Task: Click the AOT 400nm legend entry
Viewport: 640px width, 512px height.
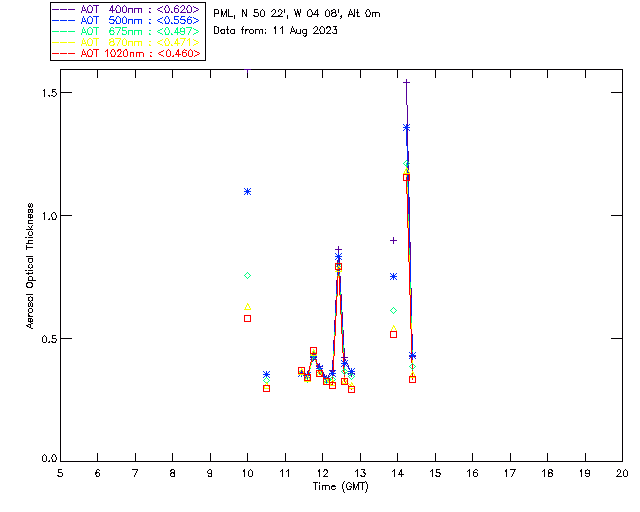Action: tap(127, 9)
